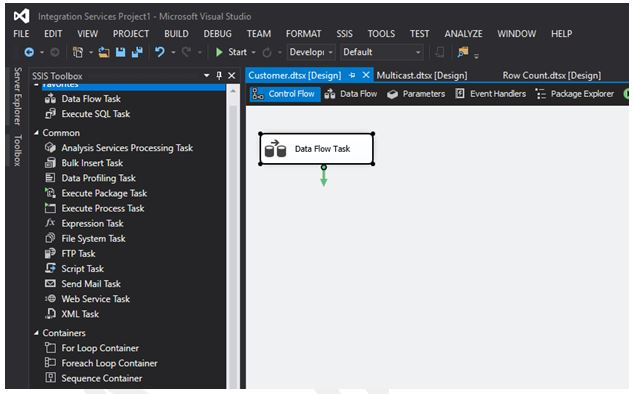The height and width of the screenshot is (394, 634).
Task: Click the Sequence Container icon
Action: (x=50, y=378)
